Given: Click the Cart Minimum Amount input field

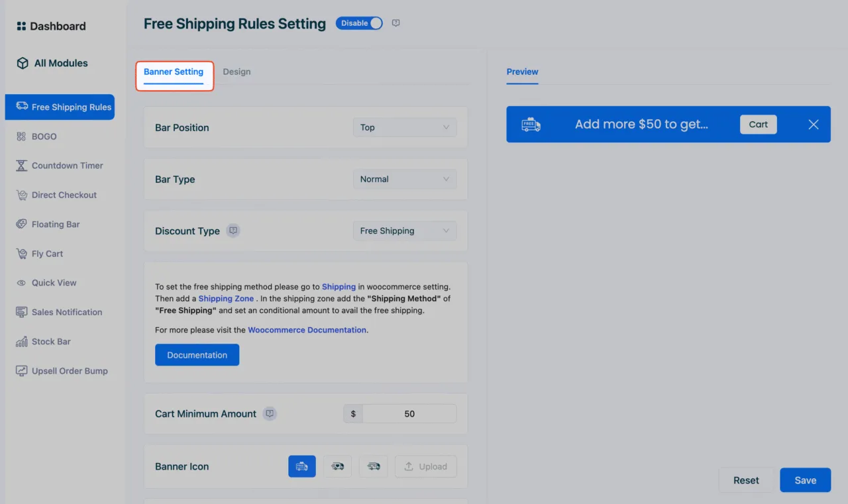Looking at the screenshot, I should click(409, 414).
